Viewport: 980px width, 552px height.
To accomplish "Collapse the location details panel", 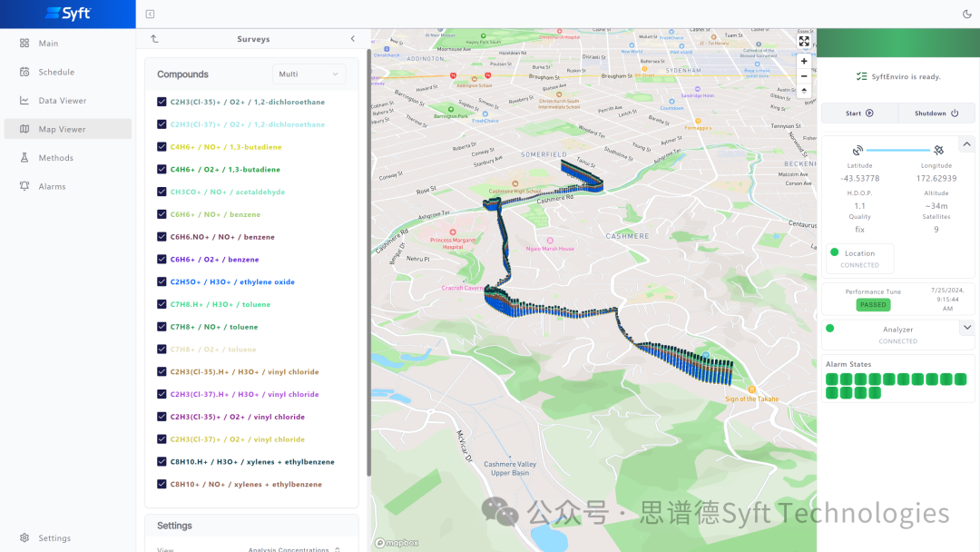I will [x=967, y=144].
